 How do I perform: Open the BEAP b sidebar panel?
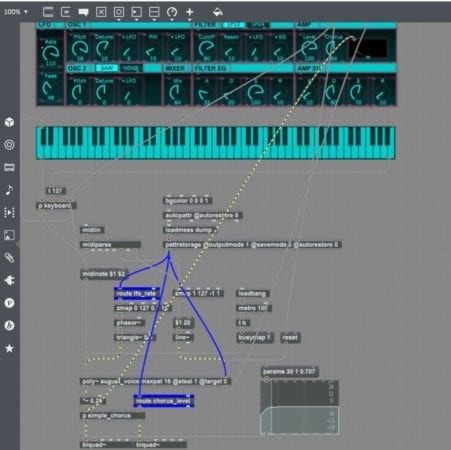click(x=9, y=326)
